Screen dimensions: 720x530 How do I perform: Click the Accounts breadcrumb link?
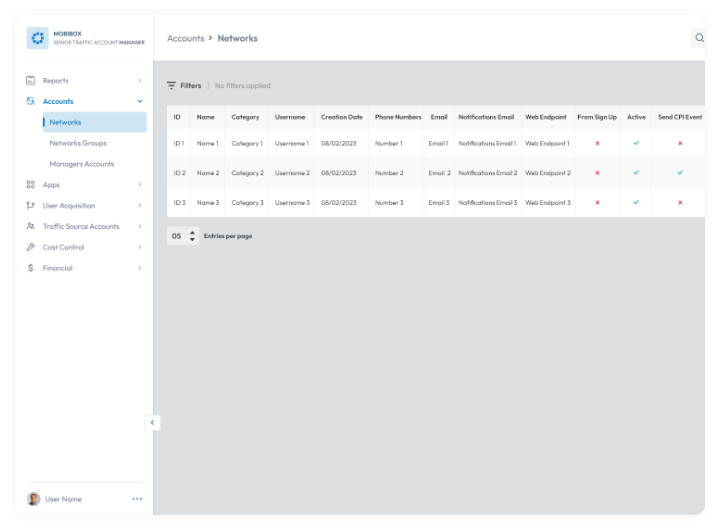(x=186, y=38)
